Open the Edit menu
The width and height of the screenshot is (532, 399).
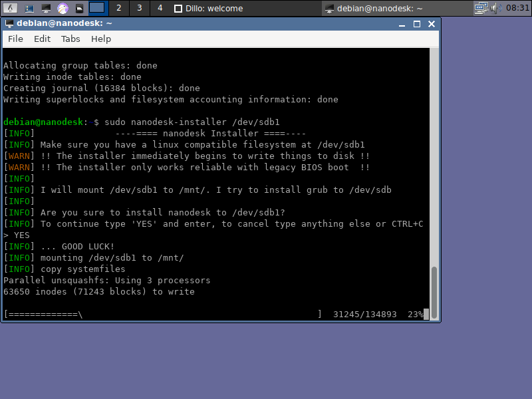click(x=42, y=39)
